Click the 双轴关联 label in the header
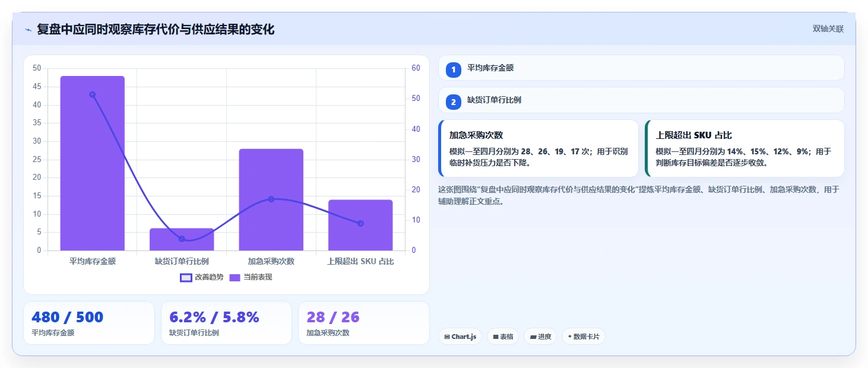 [x=828, y=29]
